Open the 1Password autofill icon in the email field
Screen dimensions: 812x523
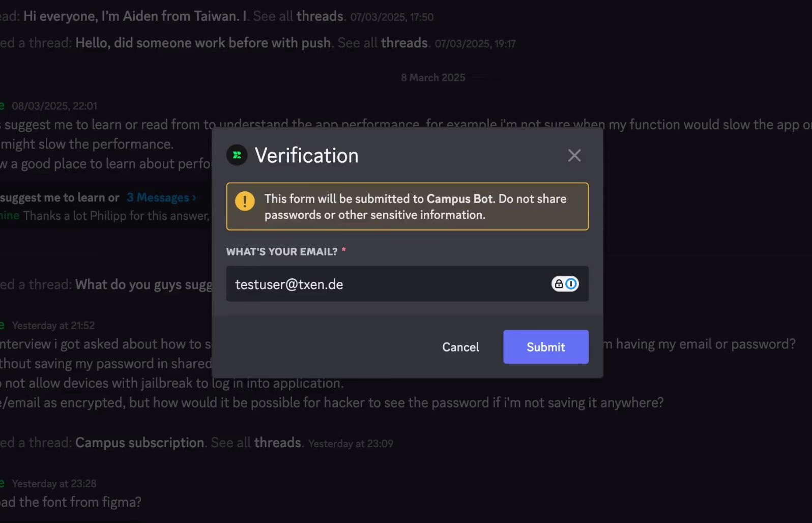click(565, 284)
